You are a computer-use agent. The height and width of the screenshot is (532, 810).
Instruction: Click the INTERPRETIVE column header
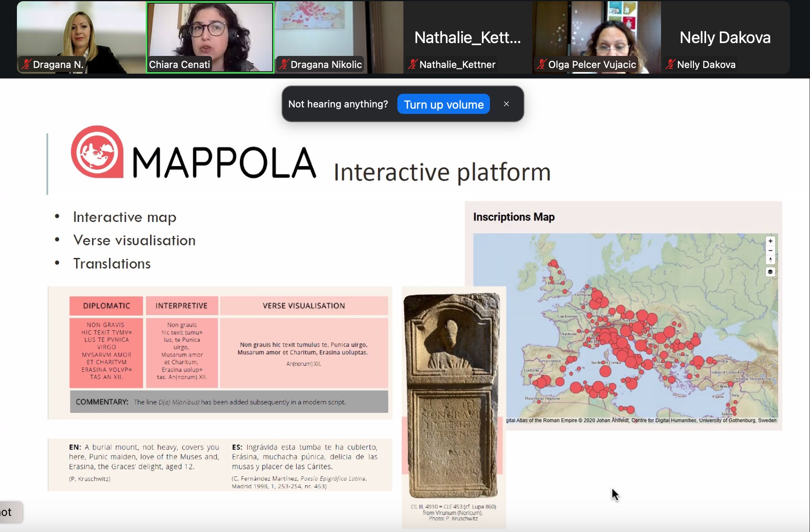pyautogui.click(x=182, y=306)
